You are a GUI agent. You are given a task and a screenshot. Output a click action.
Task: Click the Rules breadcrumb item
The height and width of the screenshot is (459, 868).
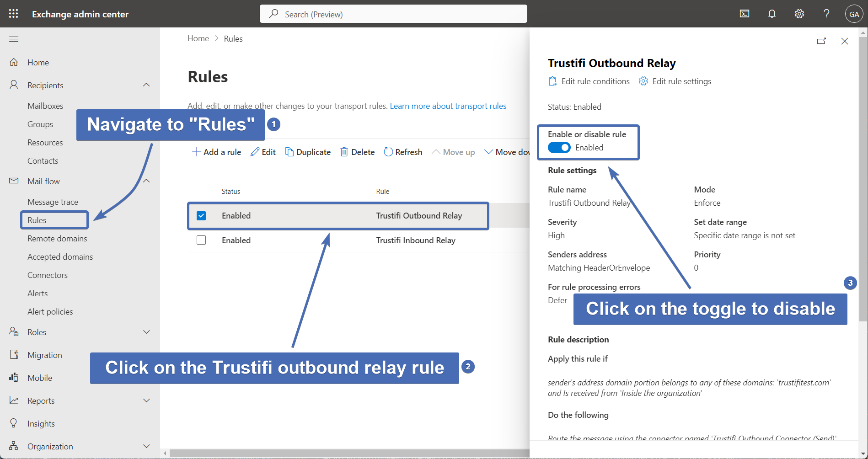click(233, 39)
